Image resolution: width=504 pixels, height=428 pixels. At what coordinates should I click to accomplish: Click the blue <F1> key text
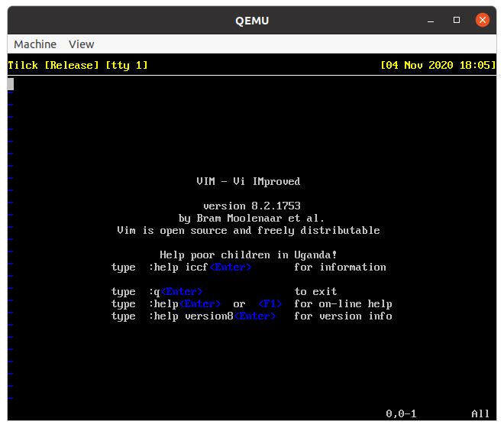click(270, 304)
